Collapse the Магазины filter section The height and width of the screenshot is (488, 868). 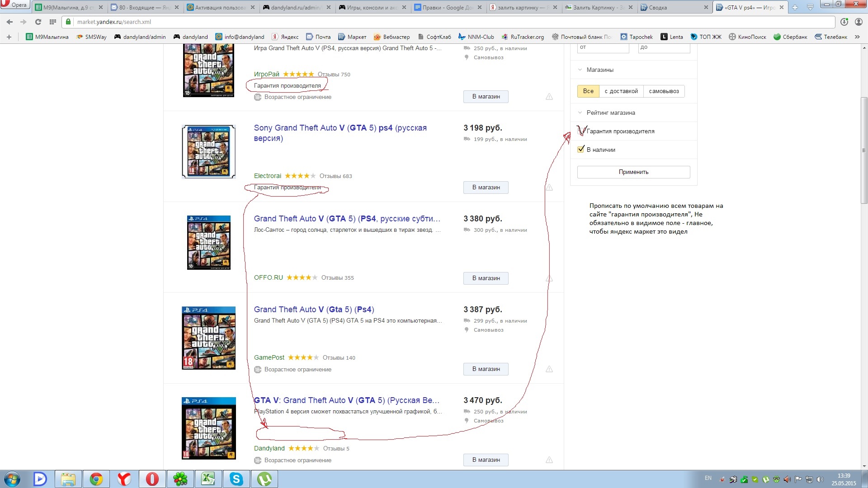coord(596,70)
